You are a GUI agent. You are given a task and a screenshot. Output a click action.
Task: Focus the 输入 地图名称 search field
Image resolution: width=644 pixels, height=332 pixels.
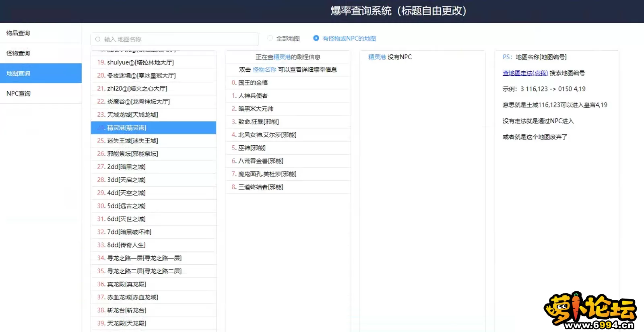pos(175,39)
